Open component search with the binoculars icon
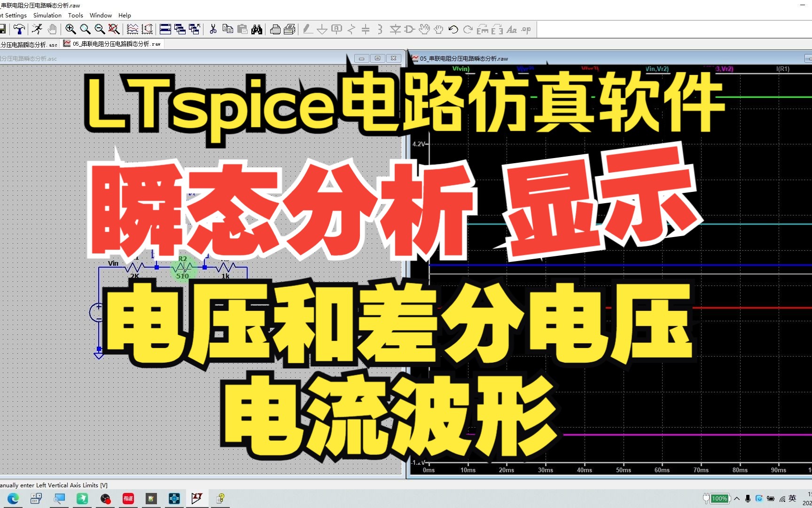 pos(257,29)
